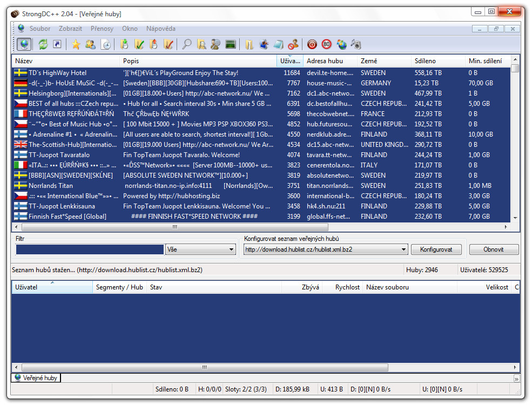The image size is (532, 405).
Task: Open the Zobrazit menu
Action: coord(70,29)
